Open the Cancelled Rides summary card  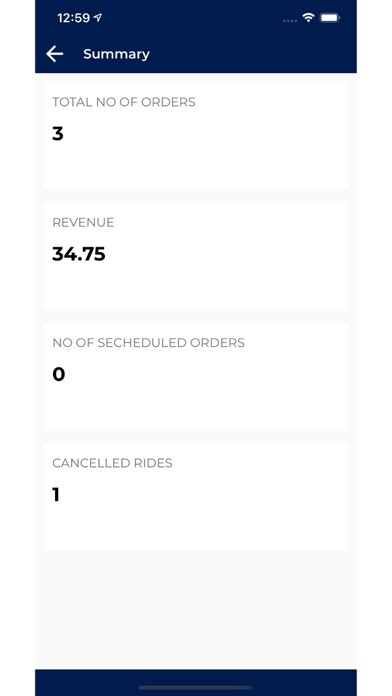pos(196,497)
